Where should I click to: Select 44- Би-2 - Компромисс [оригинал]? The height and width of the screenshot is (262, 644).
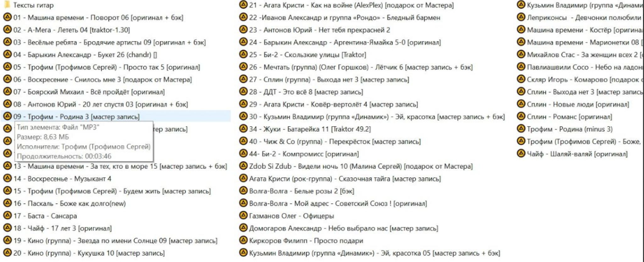click(x=304, y=154)
